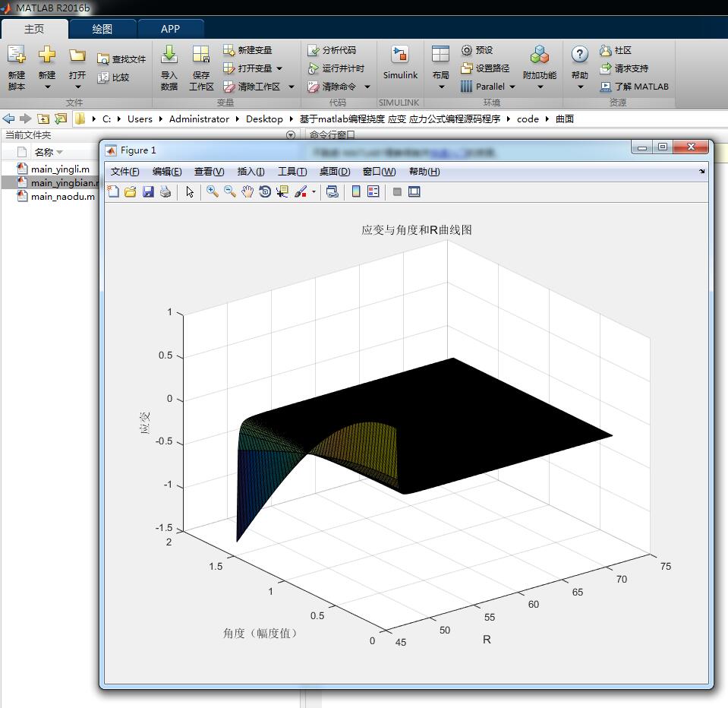Screen dimensions: 728x708
Task: Click the Import Data icon
Action: pyautogui.click(x=169, y=55)
